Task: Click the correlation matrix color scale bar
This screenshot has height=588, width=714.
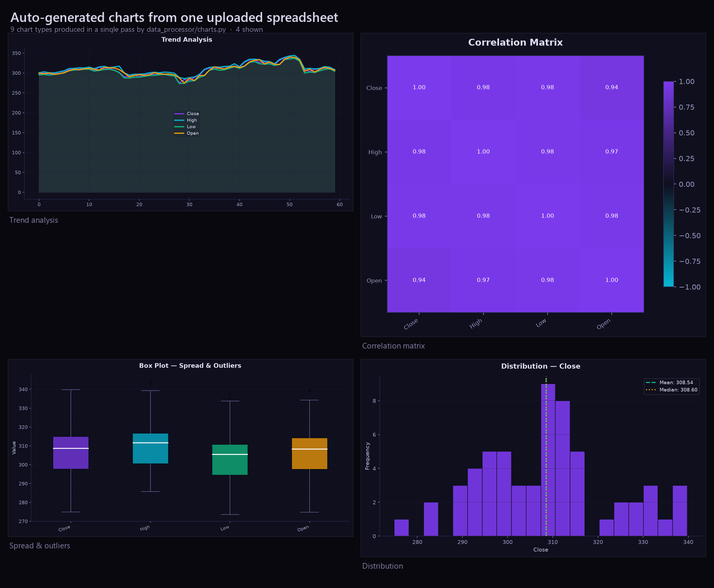Action: 669,184
